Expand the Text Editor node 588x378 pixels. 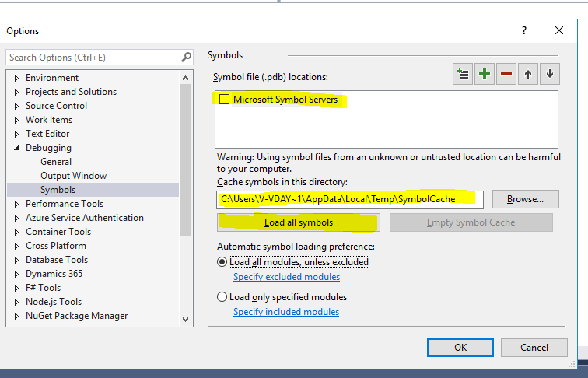16,134
